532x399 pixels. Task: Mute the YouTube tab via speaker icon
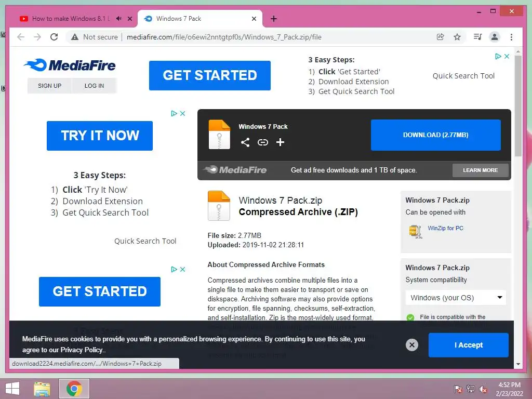(118, 19)
